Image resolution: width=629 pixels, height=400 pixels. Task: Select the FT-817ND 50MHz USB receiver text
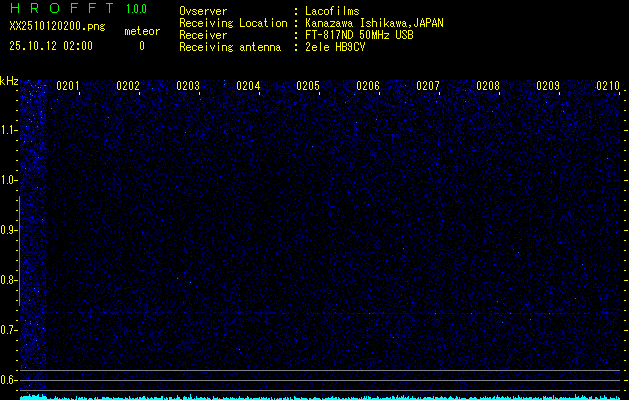click(x=359, y=35)
